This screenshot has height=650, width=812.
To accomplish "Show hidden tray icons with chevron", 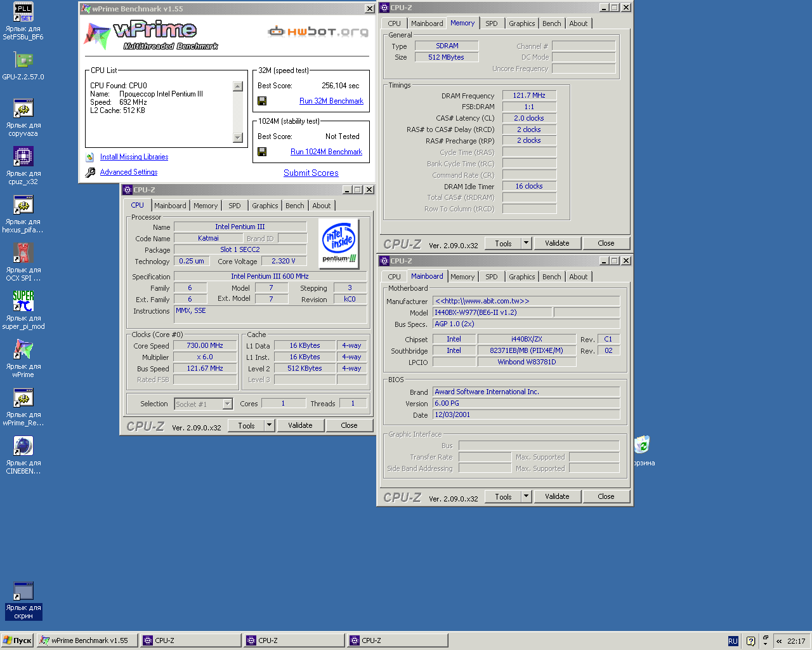I will click(x=779, y=641).
